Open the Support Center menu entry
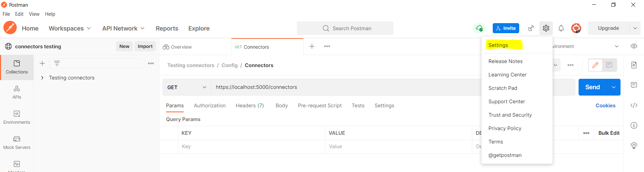 507,102
